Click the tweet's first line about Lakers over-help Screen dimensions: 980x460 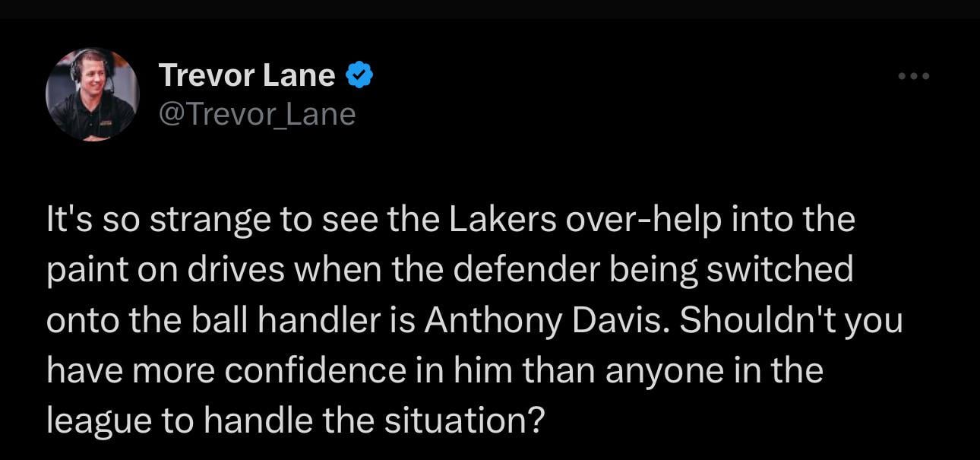point(450,220)
